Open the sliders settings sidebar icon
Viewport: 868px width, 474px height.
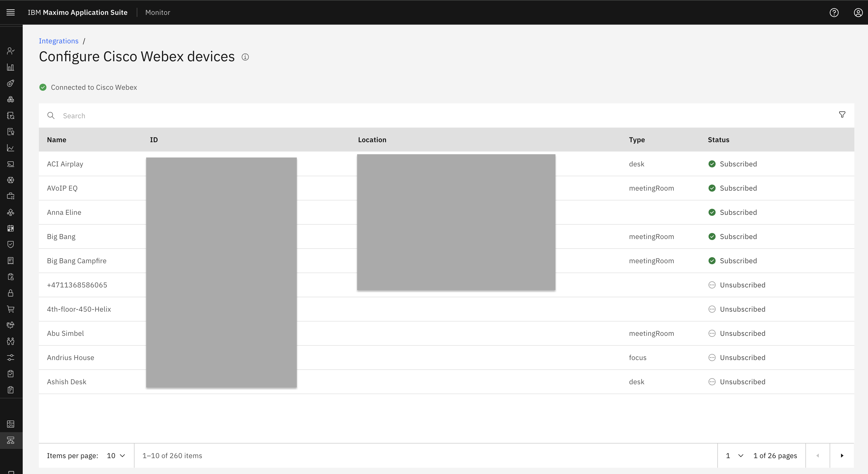(11, 358)
